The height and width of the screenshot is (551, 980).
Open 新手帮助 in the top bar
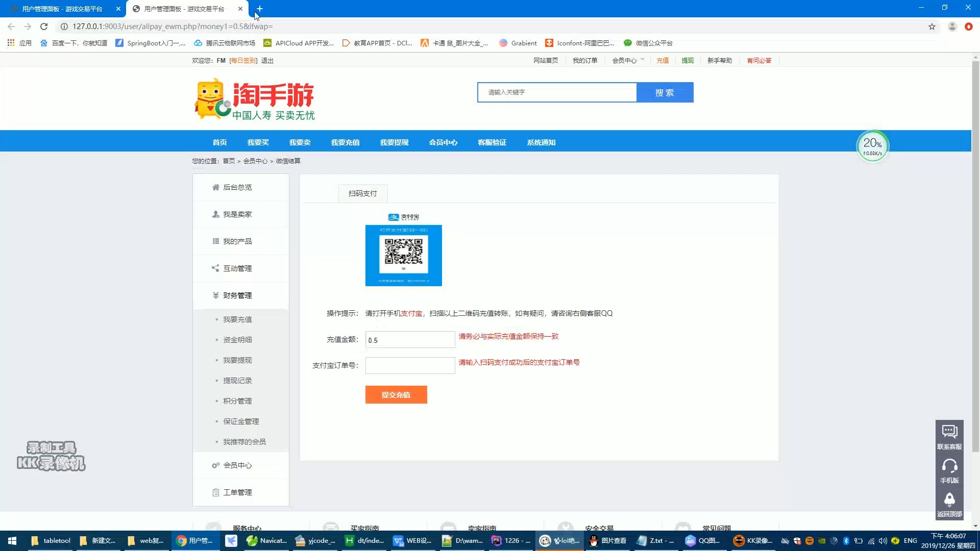(x=720, y=60)
